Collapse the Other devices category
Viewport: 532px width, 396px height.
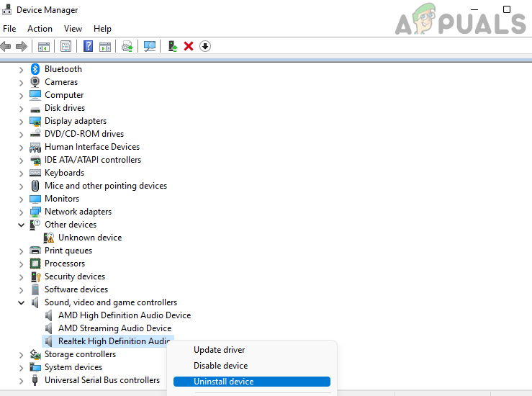click(22, 225)
